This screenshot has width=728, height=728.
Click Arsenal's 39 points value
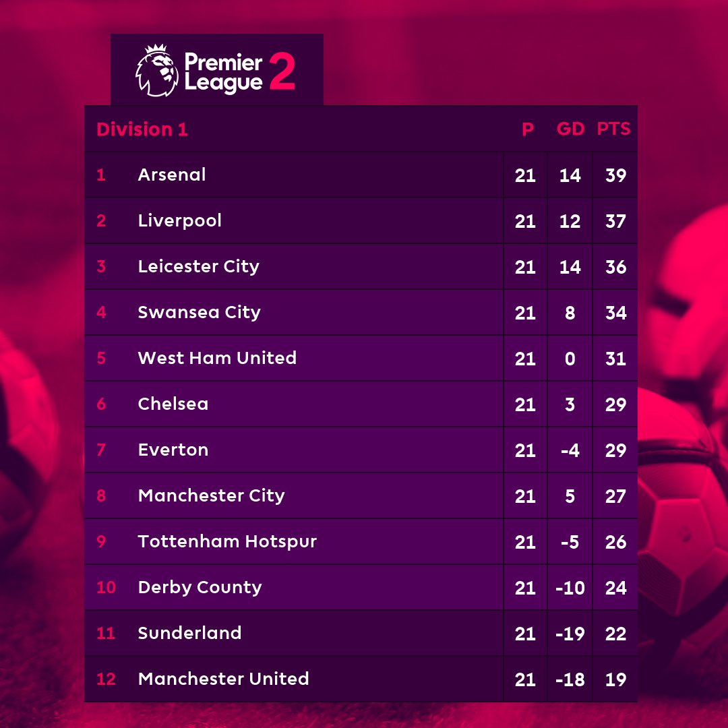[615, 175]
